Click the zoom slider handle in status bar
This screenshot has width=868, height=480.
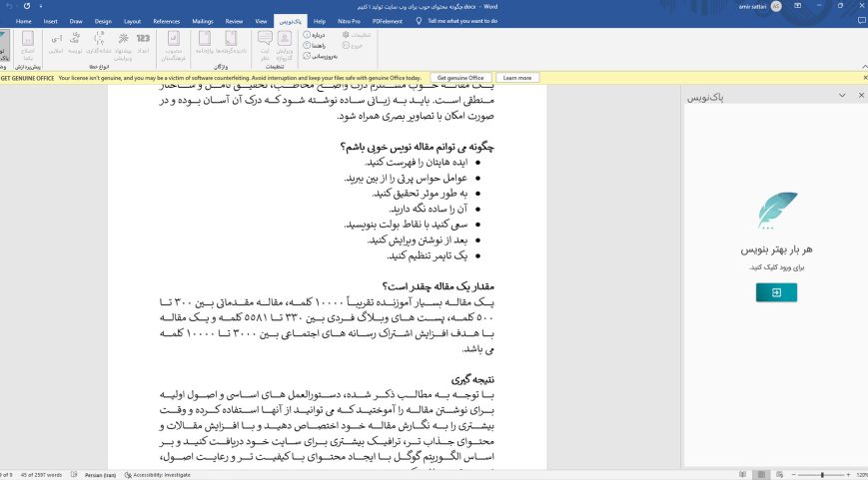coord(822,475)
